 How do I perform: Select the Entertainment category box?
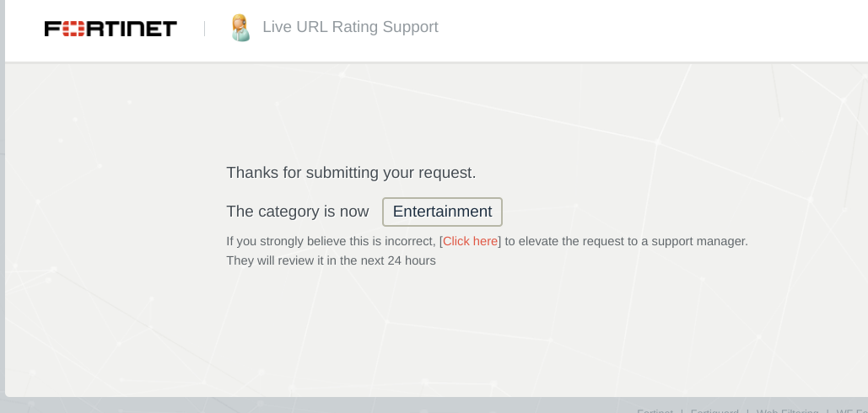point(442,212)
